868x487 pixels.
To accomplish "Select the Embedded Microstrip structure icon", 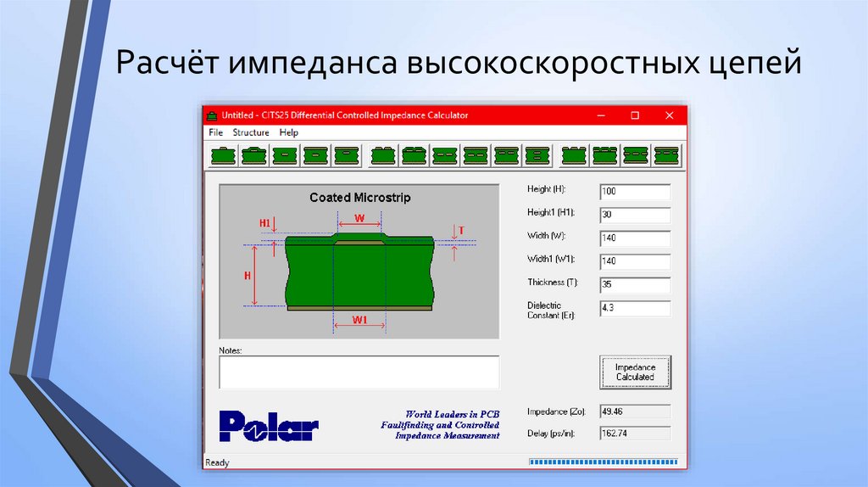I will (x=285, y=155).
